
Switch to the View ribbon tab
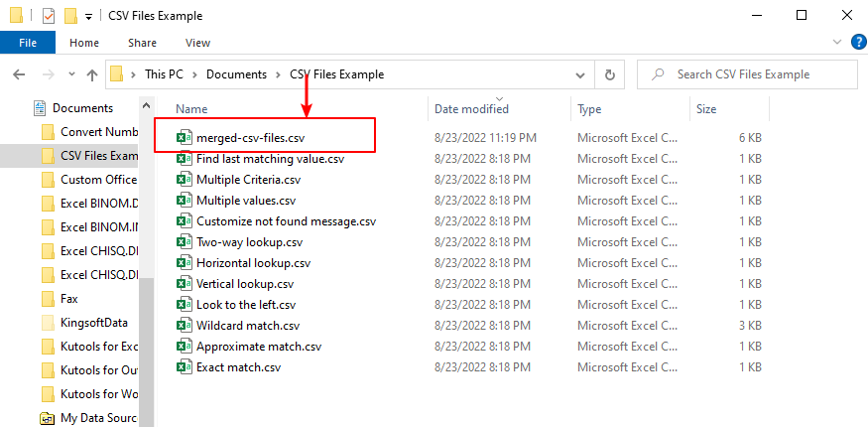click(197, 43)
